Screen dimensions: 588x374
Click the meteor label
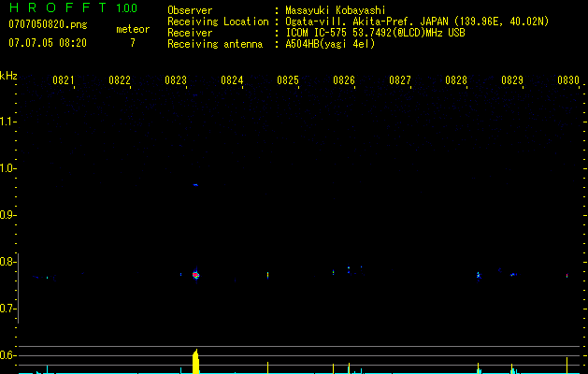[x=133, y=29]
